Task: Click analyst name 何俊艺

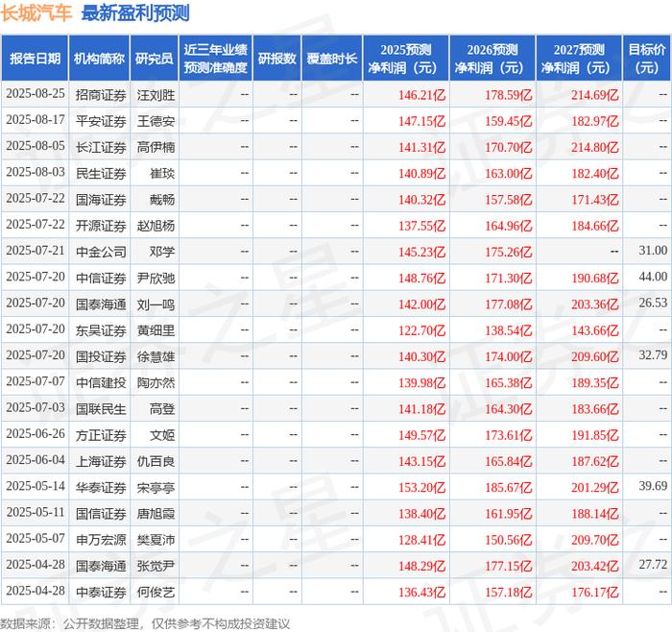Action: click(156, 592)
